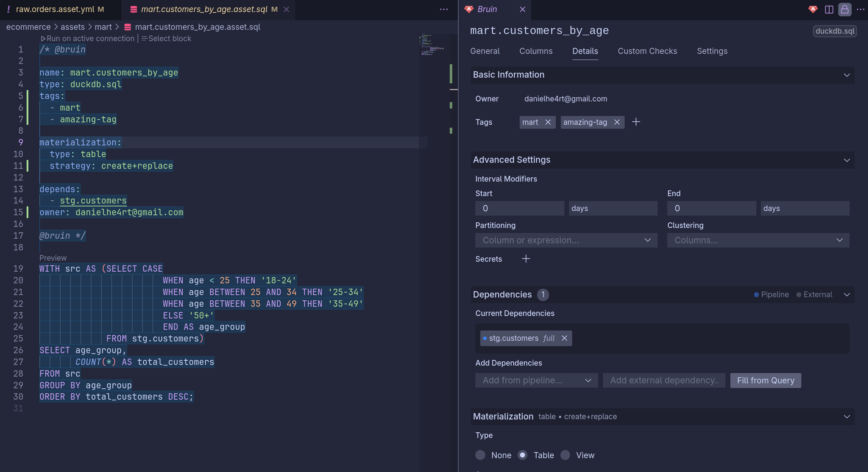Add a new tag with plus icon
Image resolution: width=868 pixels, height=472 pixels.
636,122
